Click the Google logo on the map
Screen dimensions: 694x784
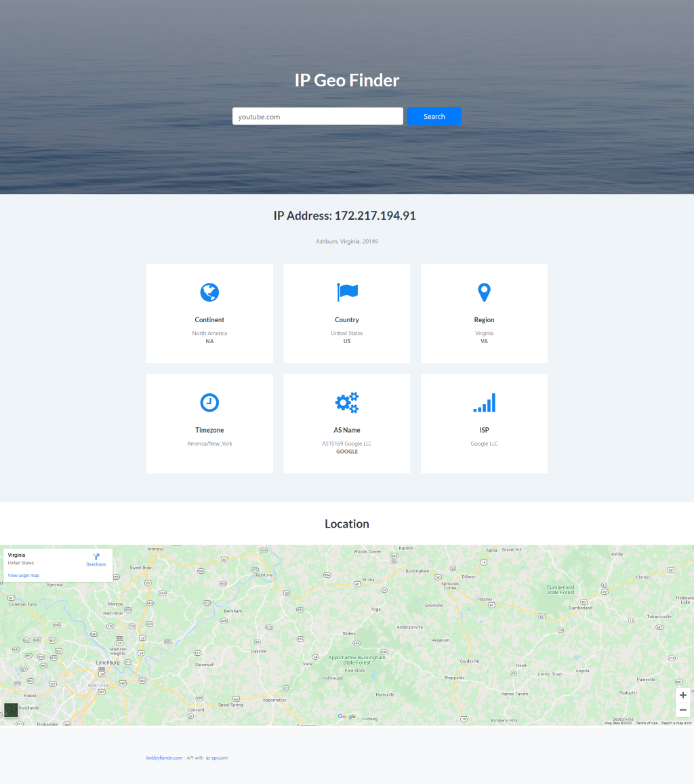(347, 716)
